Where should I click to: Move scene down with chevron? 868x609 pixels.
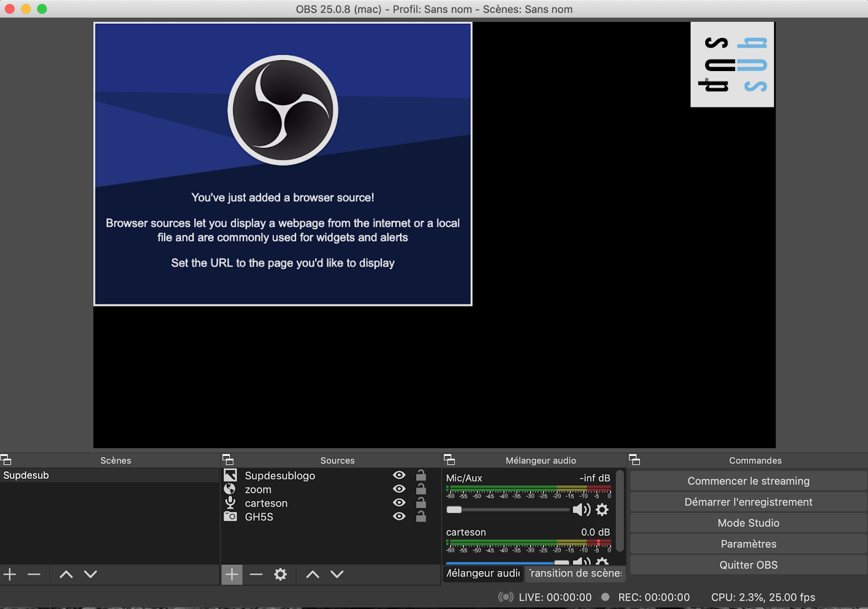pyautogui.click(x=91, y=574)
